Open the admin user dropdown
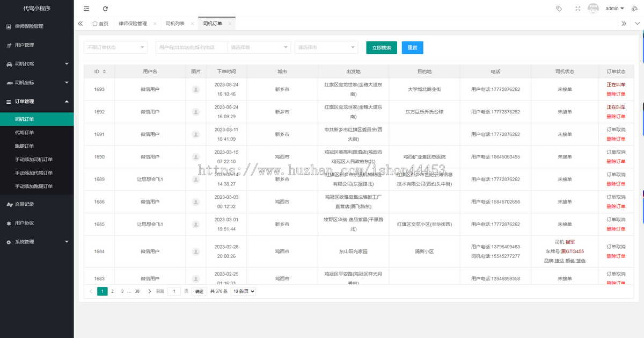The image size is (644, 338). pyautogui.click(x=614, y=9)
